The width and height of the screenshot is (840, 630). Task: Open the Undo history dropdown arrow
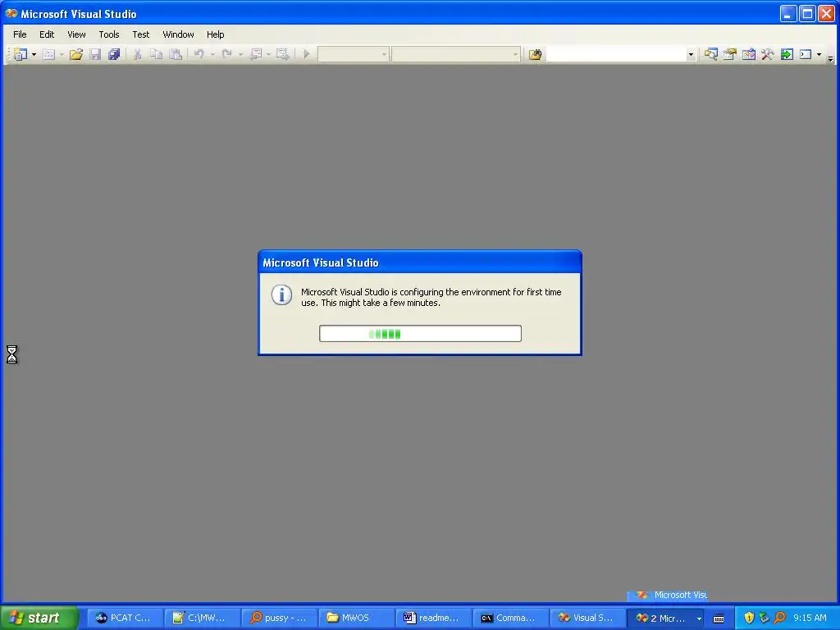212,54
